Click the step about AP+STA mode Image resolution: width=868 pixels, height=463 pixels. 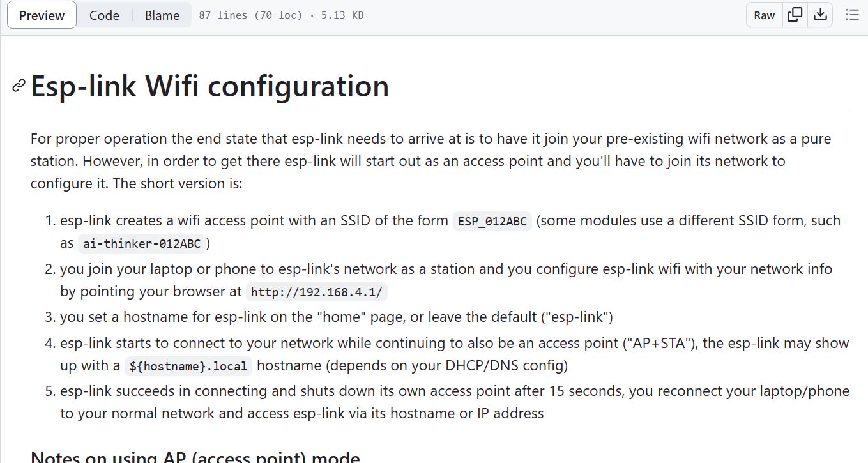[x=455, y=354]
